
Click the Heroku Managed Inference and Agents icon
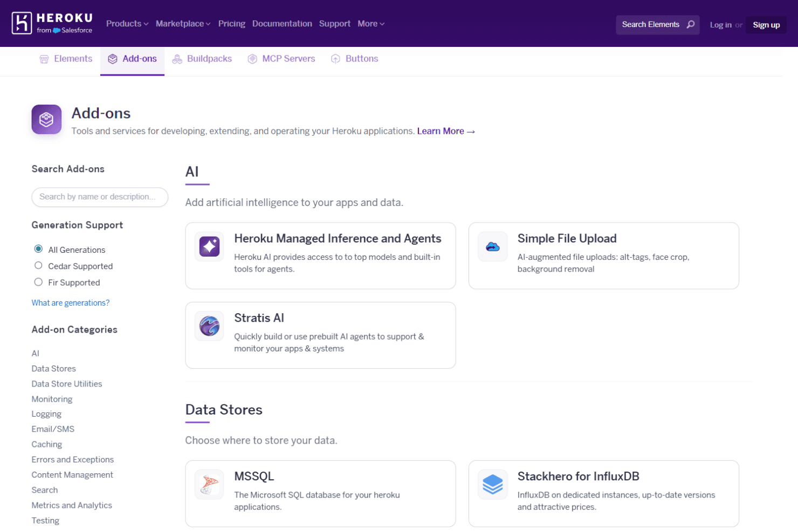209,246
